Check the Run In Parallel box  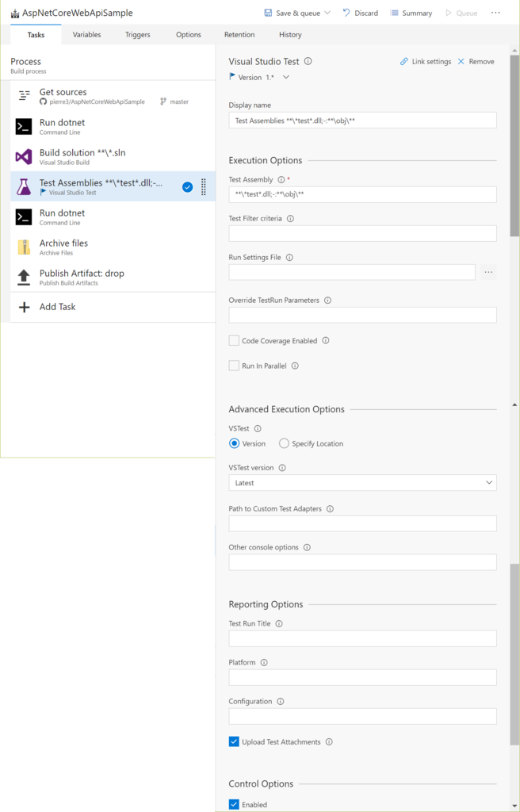[x=234, y=366]
